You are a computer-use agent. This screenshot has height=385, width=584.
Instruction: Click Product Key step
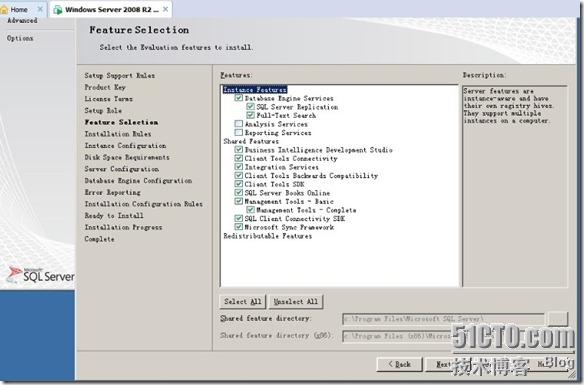[x=105, y=88]
